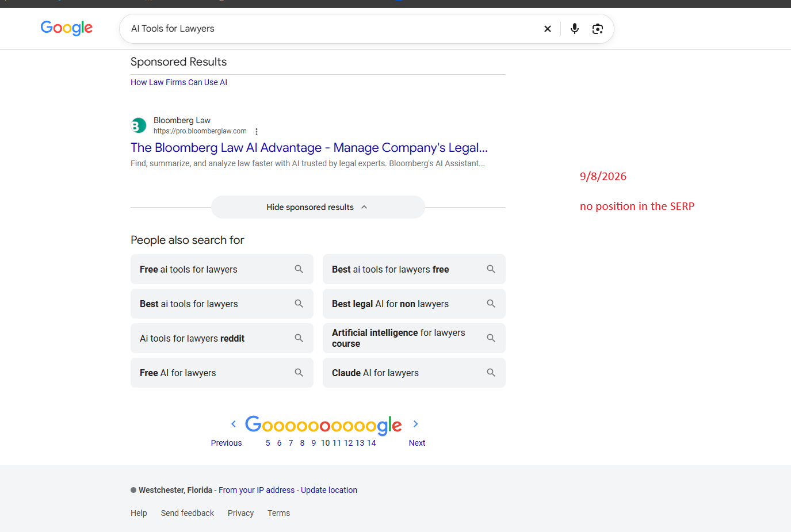
Task: Click magnifier icon on Best ai tools for lawyers free
Action: click(491, 269)
